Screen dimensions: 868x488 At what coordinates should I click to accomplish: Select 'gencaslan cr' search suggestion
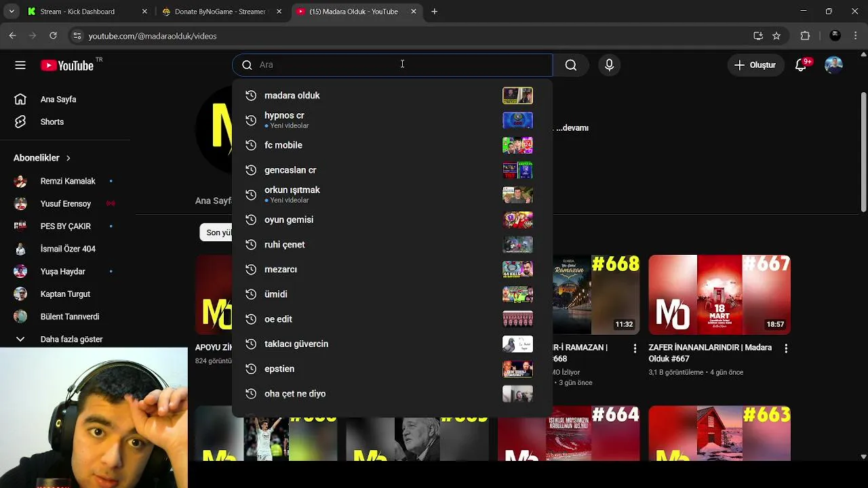[x=392, y=170]
